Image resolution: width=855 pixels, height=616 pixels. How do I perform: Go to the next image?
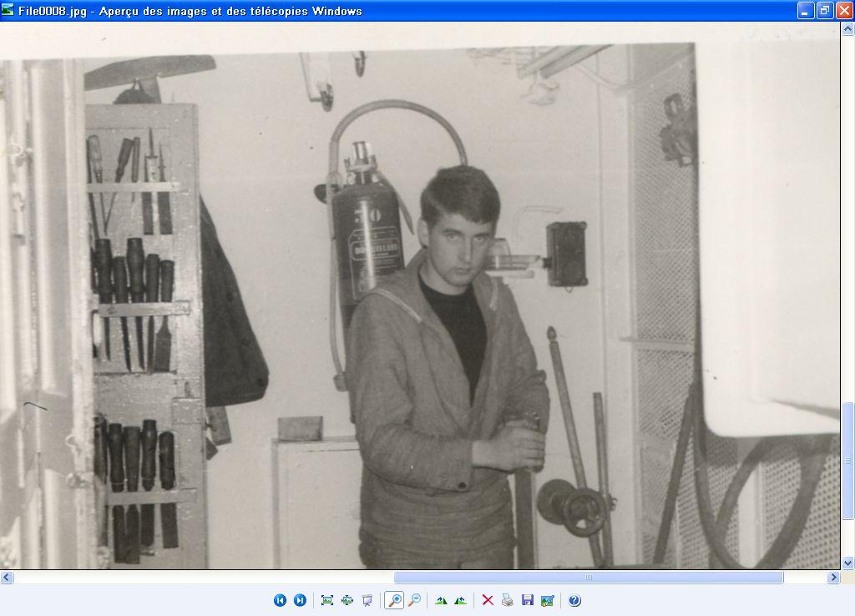click(300, 600)
